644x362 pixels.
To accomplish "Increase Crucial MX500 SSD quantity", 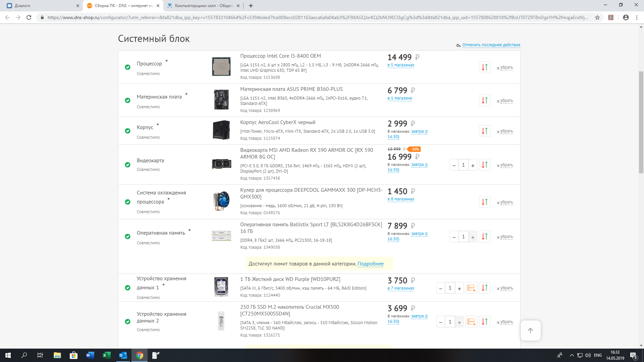I will 459,322.
